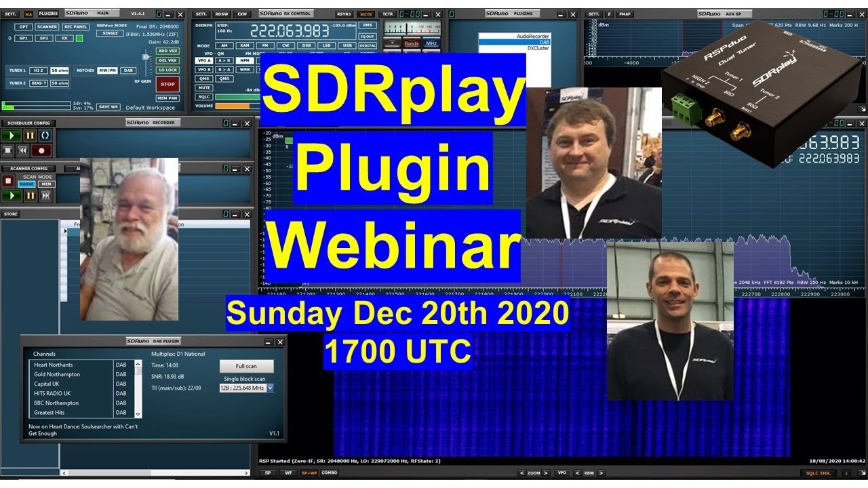This screenshot has width=868, height=488.
Task: Rewind recording to start in Recorder
Action: pos(24,150)
